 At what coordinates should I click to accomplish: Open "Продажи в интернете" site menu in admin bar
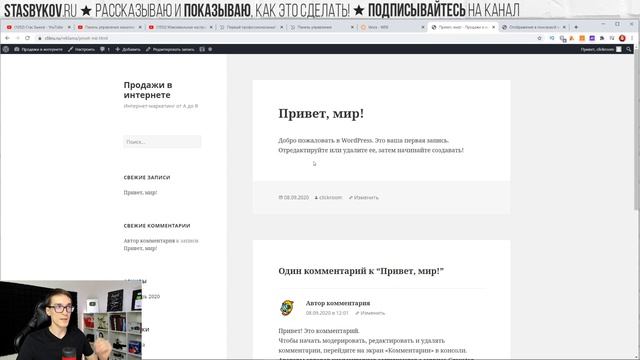[x=38, y=49]
